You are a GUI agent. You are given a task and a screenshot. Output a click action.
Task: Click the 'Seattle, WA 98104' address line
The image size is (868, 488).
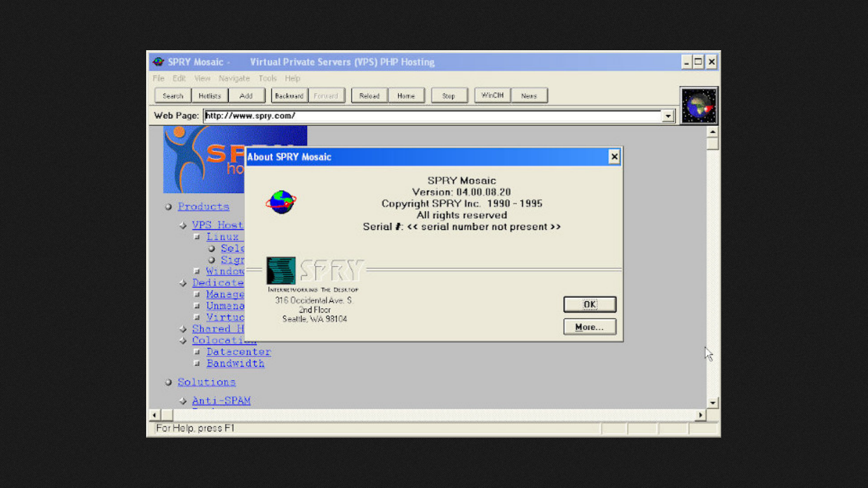point(315,319)
